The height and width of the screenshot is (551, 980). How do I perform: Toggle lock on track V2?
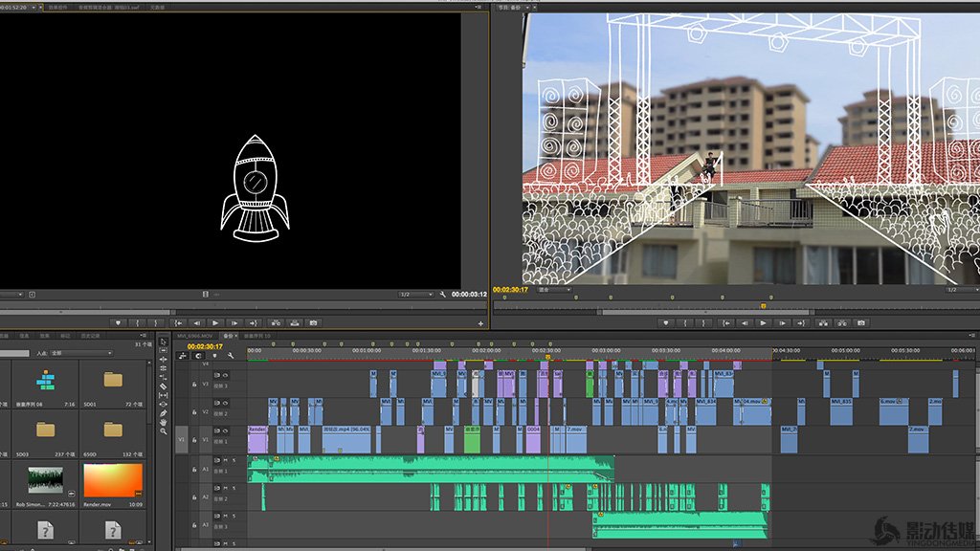[x=194, y=411]
